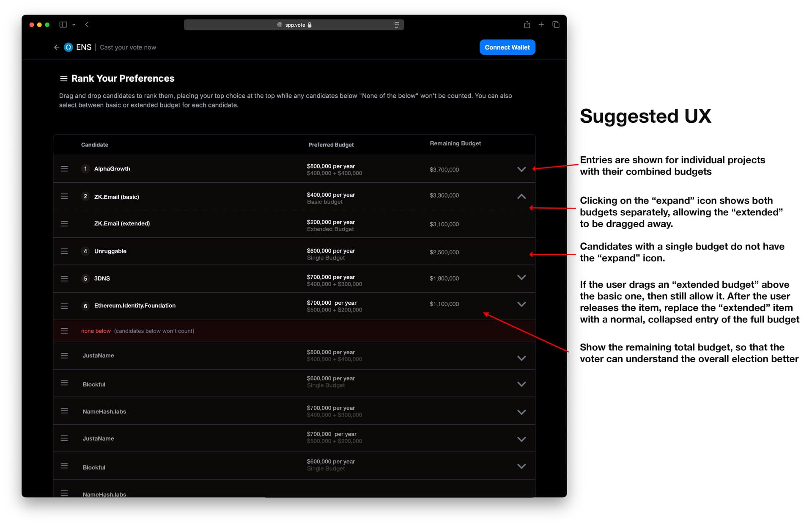The image size is (812, 526).
Task: Toggle the Safari sidebar icon
Action: 63,25
